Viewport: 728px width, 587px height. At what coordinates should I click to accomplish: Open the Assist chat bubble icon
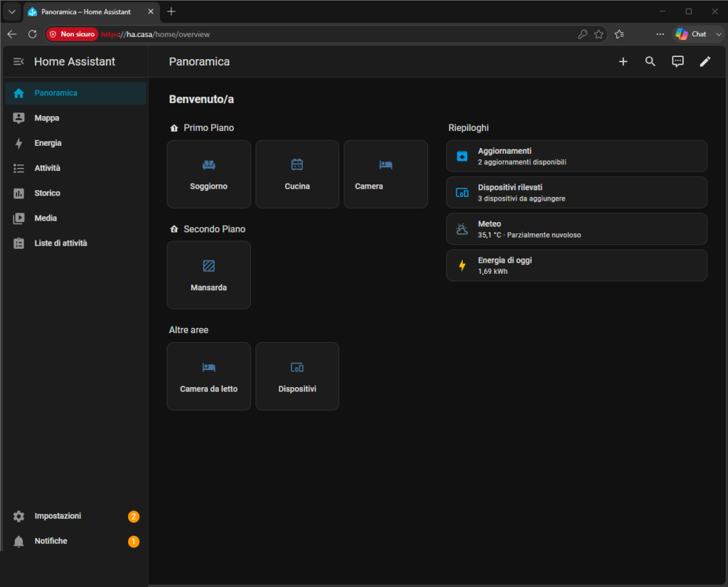(678, 62)
